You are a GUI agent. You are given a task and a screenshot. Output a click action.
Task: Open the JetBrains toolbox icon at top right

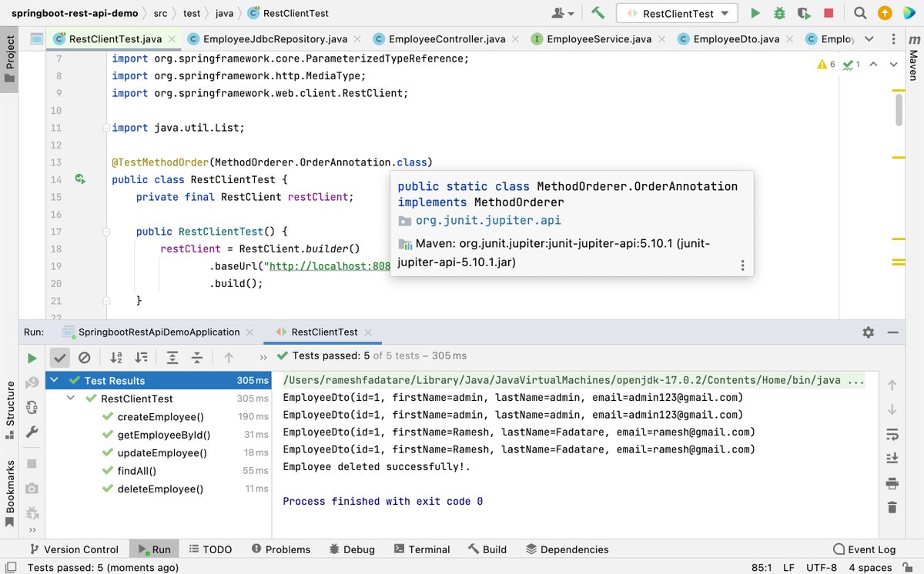[909, 13]
